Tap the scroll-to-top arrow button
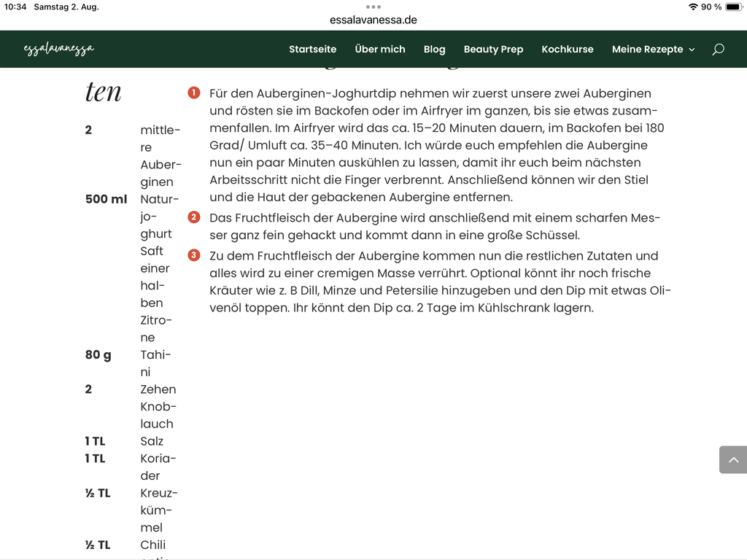 [733, 459]
